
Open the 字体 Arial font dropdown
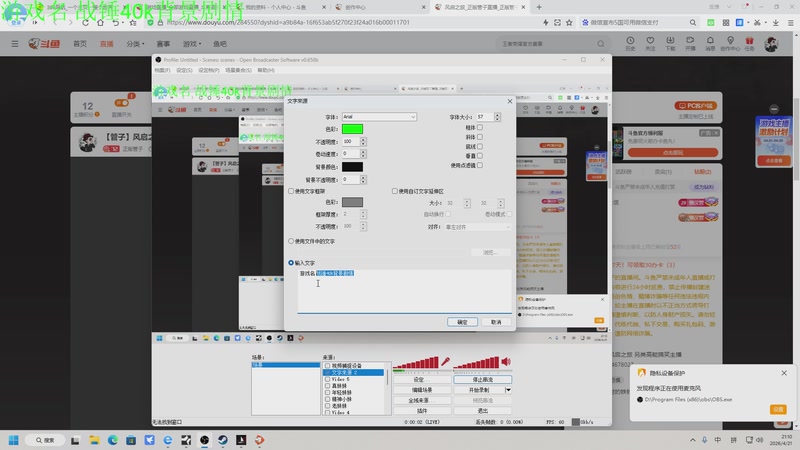coord(379,117)
